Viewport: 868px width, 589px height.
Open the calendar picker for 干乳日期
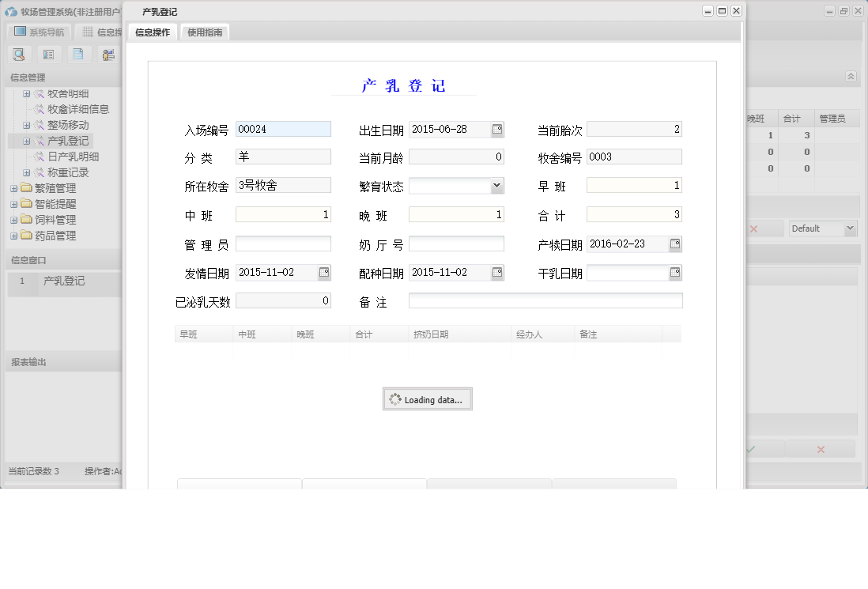674,271
